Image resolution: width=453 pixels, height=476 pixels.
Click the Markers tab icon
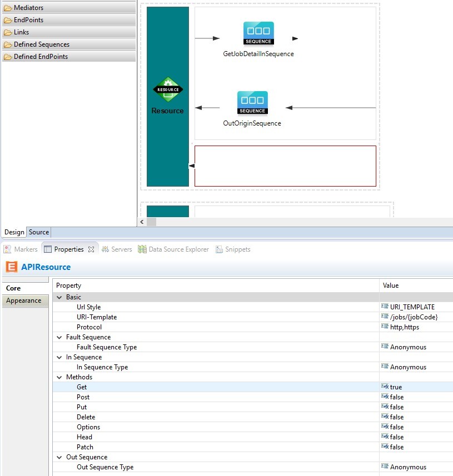click(x=7, y=249)
